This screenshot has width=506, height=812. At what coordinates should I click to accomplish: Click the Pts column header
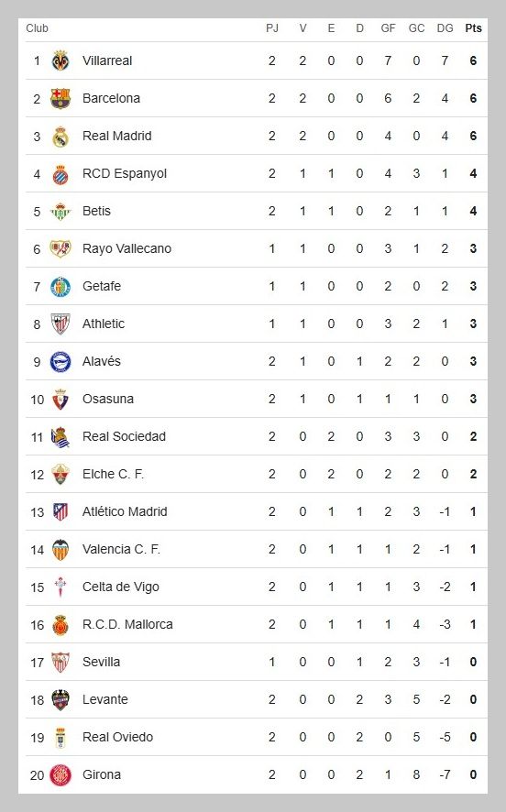(x=473, y=28)
